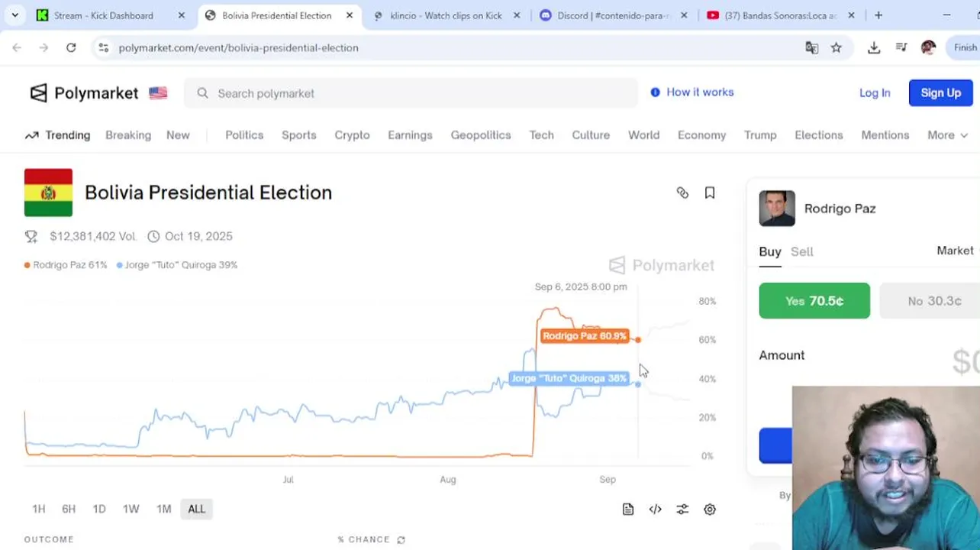The height and width of the screenshot is (550, 980).
Task: Open the chart settings gear icon
Action: (x=710, y=510)
